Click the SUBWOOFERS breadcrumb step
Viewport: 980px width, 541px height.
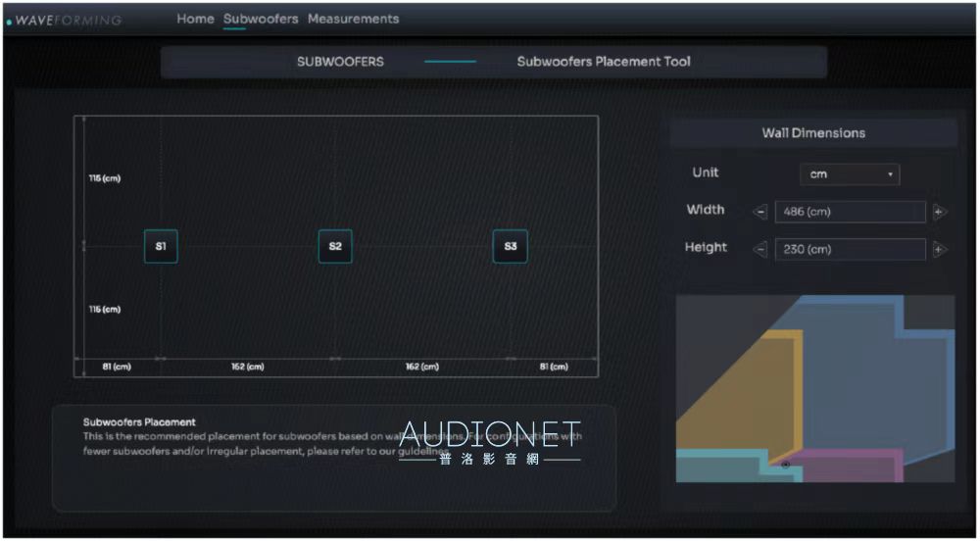(x=340, y=62)
